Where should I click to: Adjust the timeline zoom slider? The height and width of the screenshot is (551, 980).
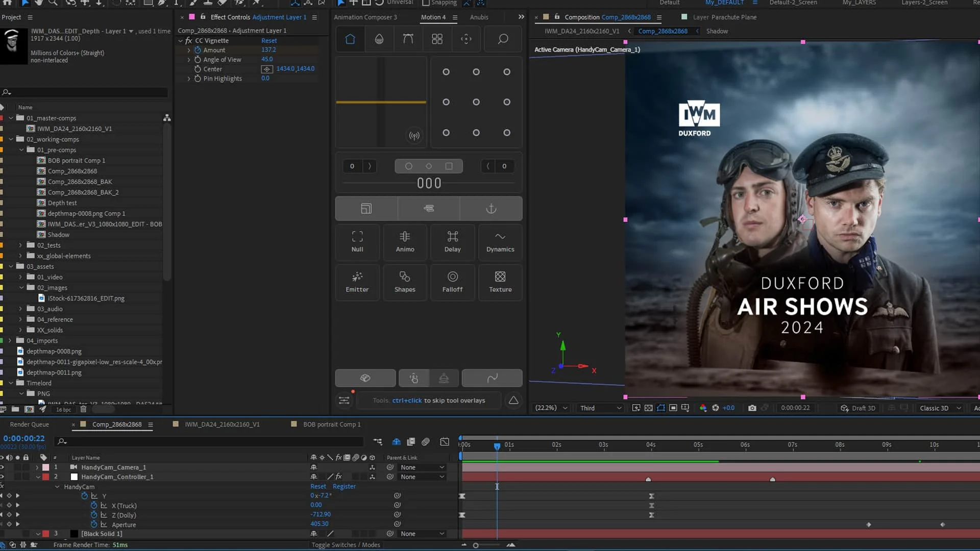pyautogui.click(x=476, y=545)
